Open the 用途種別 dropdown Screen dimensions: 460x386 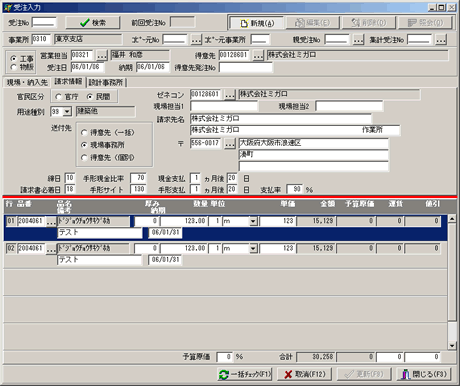point(67,112)
